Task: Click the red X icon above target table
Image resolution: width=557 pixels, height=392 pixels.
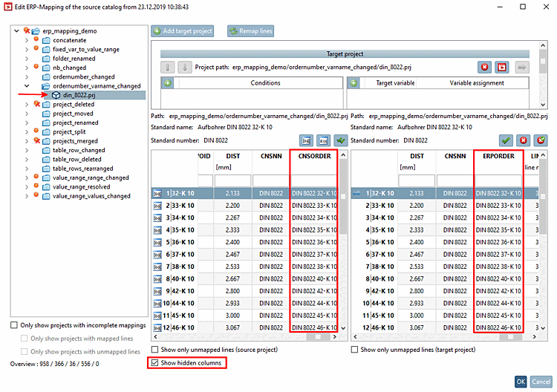Action: [x=523, y=140]
